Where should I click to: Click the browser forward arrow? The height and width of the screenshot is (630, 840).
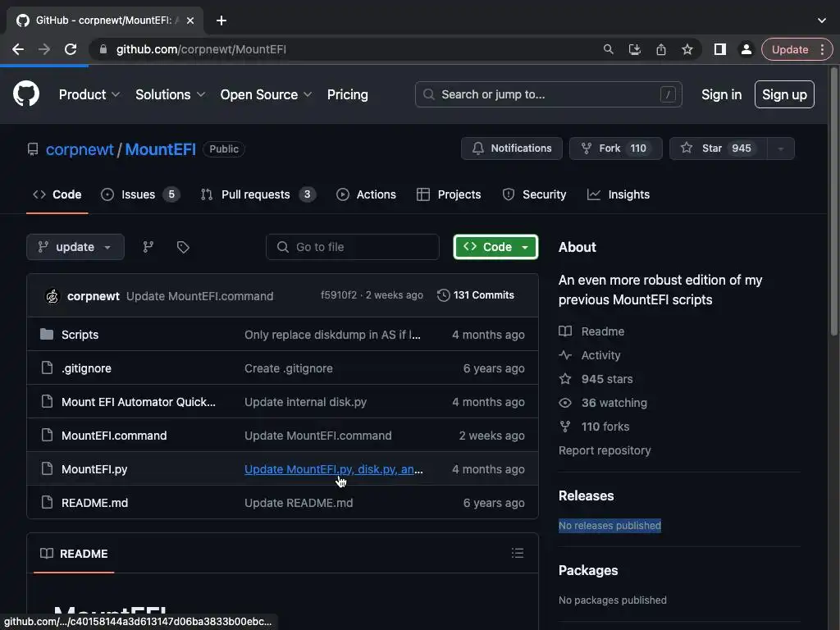coord(44,49)
